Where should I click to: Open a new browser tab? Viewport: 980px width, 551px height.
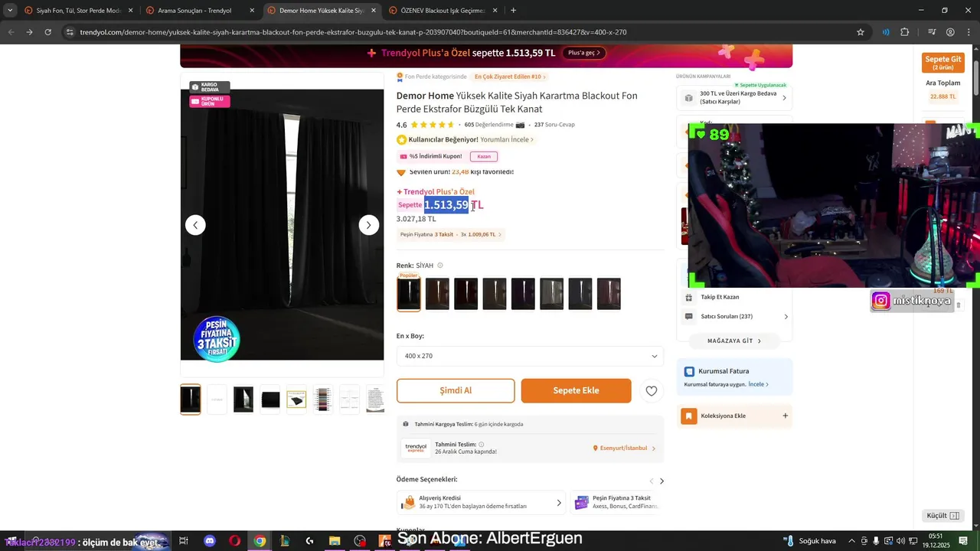pyautogui.click(x=513, y=11)
